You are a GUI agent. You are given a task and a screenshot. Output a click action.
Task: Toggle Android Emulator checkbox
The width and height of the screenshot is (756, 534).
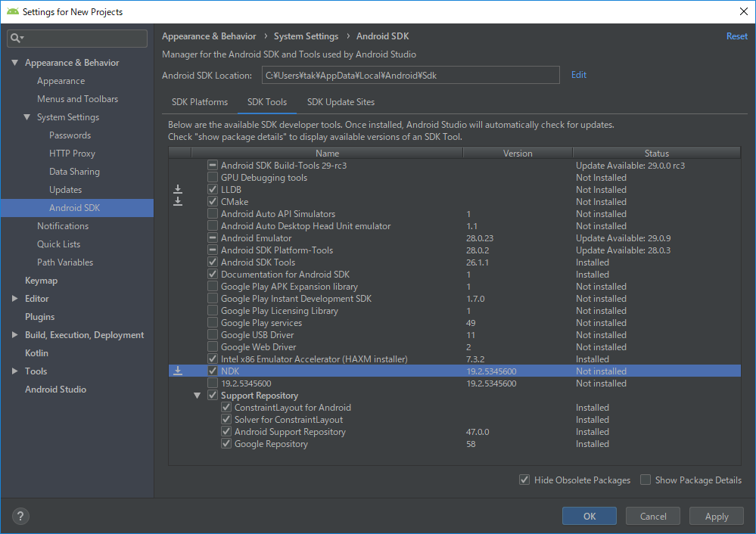(213, 238)
